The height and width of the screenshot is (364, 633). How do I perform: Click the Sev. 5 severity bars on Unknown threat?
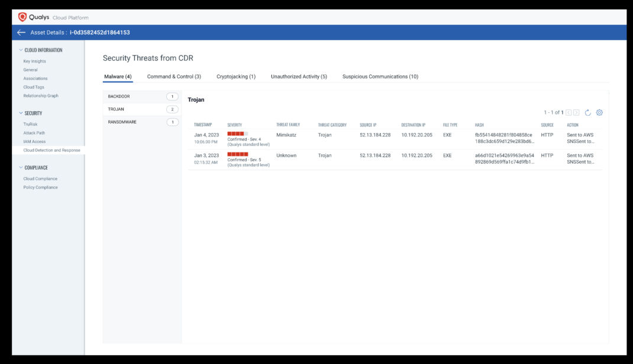pos(238,155)
